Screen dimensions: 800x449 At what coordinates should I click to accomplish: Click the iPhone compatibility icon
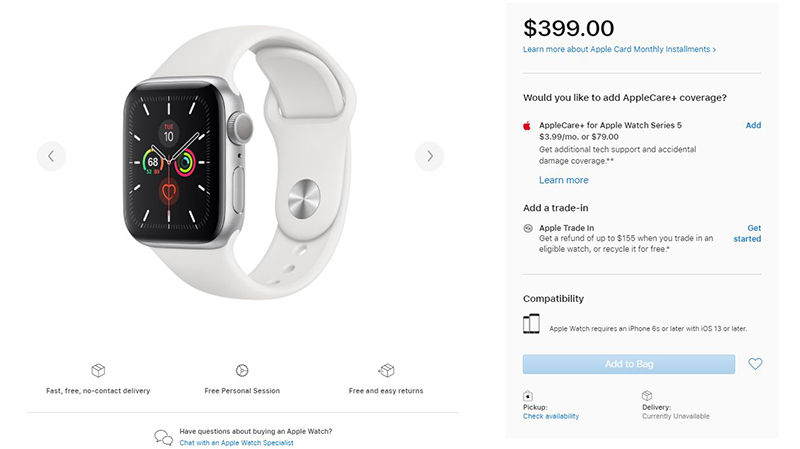(x=531, y=324)
